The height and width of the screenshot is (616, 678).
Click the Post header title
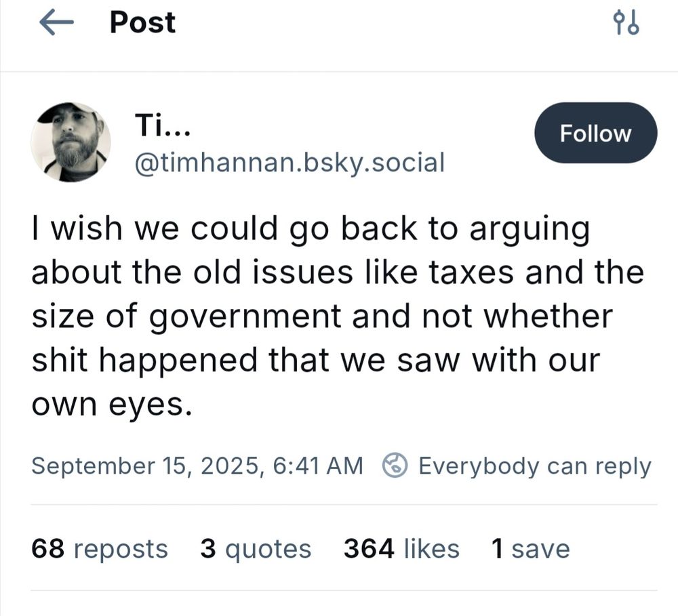tap(142, 22)
